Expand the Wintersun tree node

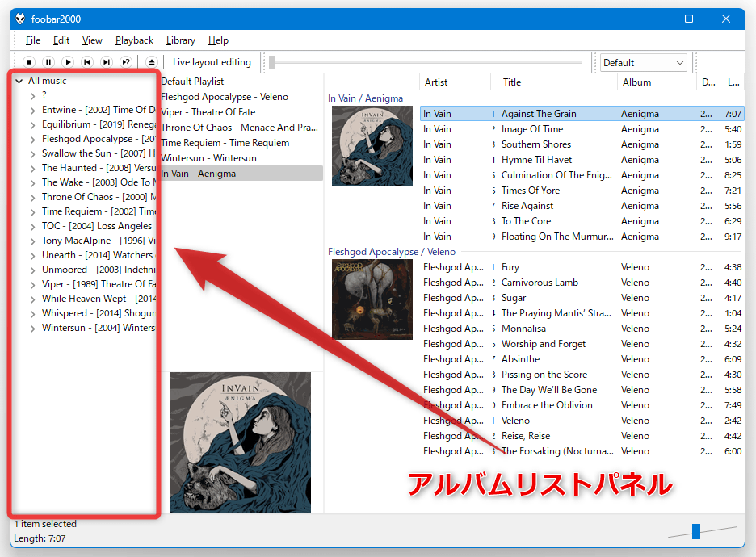(x=33, y=328)
